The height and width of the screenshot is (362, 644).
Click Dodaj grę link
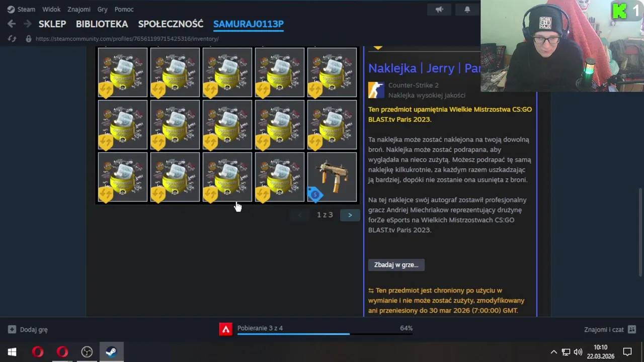[x=34, y=329]
